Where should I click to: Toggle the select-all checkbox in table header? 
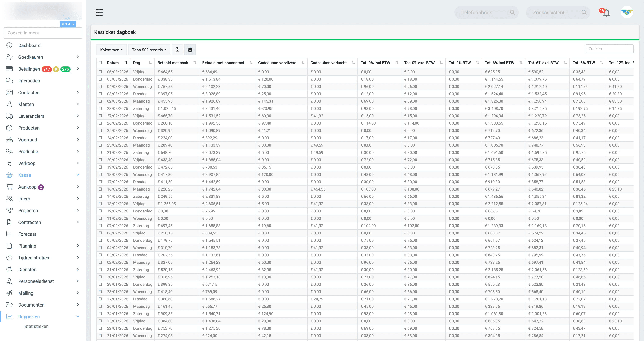100,63
